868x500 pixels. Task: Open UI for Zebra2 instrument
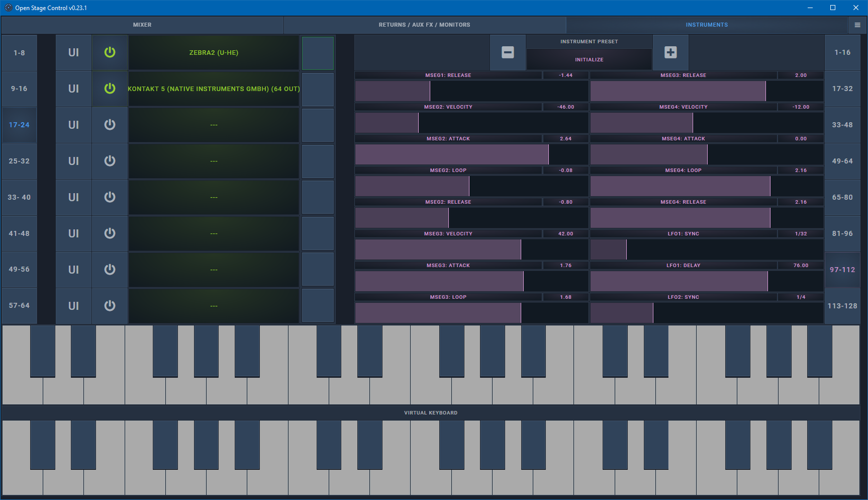point(73,52)
